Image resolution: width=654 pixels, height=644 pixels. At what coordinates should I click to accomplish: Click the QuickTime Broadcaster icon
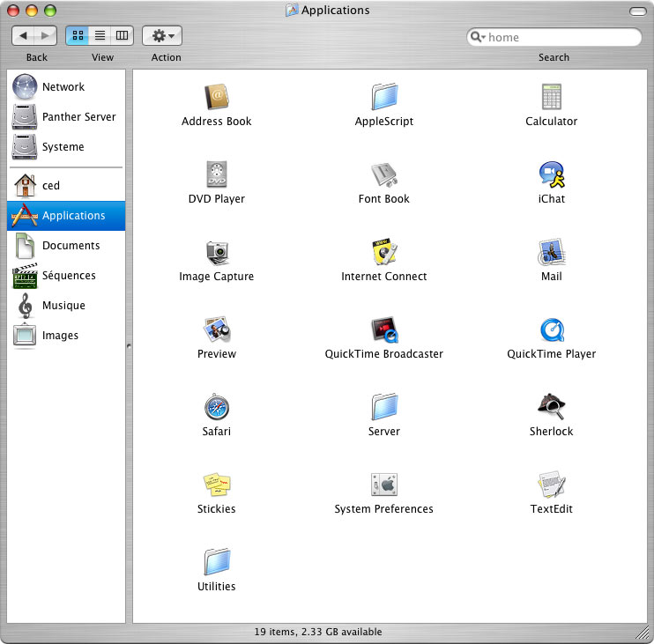pyautogui.click(x=384, y=329)
